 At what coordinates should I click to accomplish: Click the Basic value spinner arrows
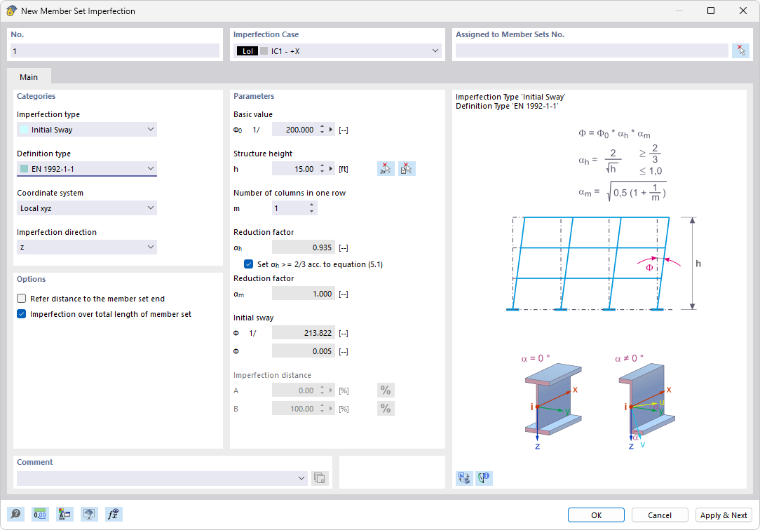322,130
